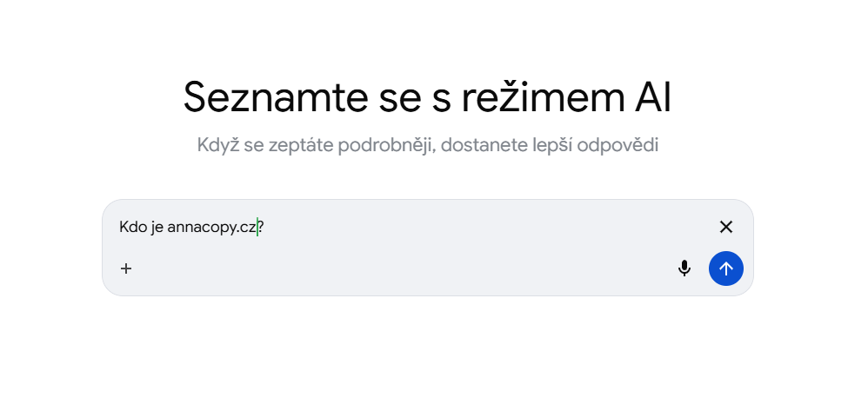Click the heading "Seznamte se s režimem AI"

click(x=427, y=97)
